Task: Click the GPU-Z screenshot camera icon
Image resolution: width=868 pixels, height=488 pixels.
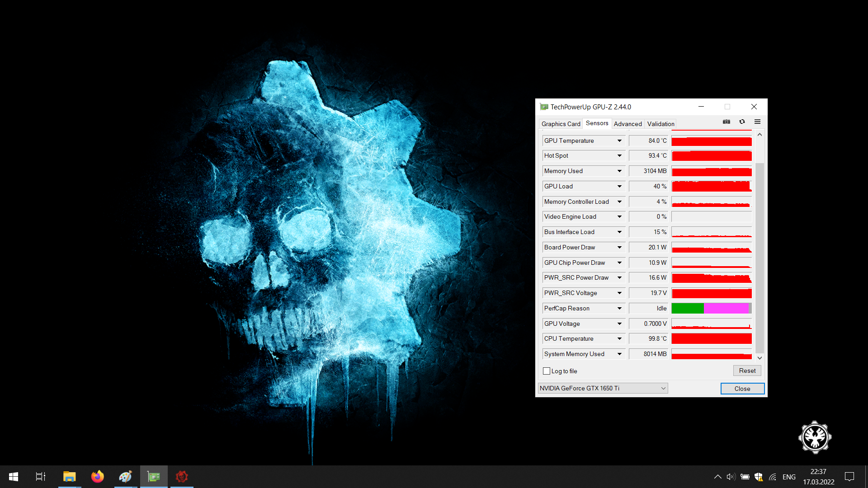Action: [726, 122]
